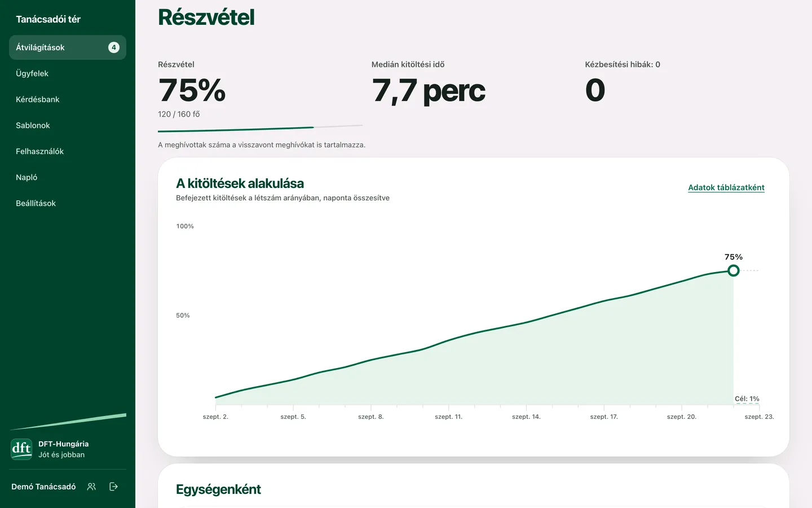This screenshot has width=812, height=508.
Task: Open the Felhasználók page
Action: pyautogui.click(x=68, y=151)
